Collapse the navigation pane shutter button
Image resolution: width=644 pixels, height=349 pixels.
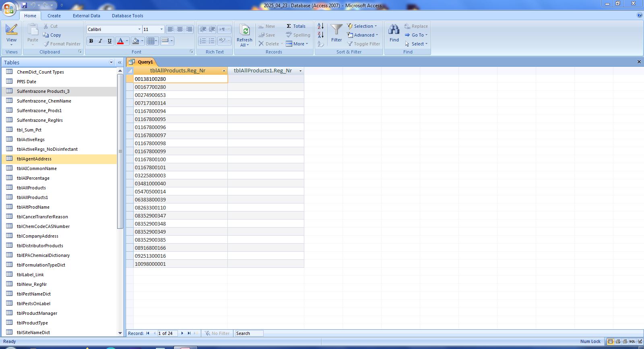[x=120, y=62]
